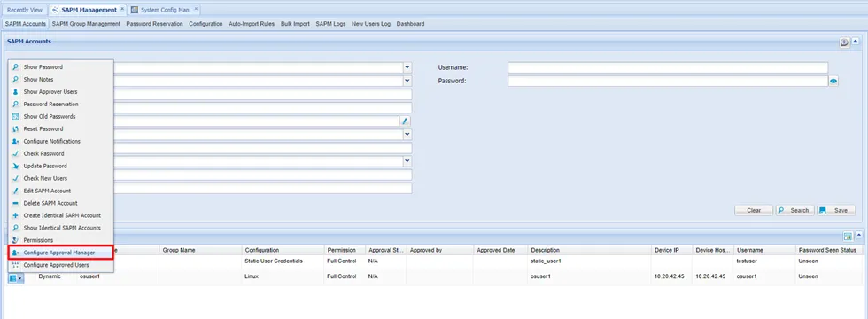Close the SAPM Management tab
The image size is (868, 319).
point(122,10)
